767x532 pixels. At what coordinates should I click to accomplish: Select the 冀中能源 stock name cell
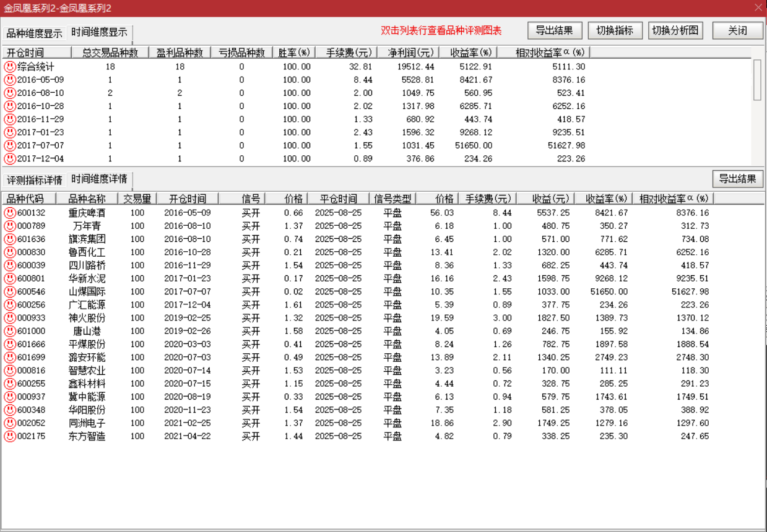(87, 397)
